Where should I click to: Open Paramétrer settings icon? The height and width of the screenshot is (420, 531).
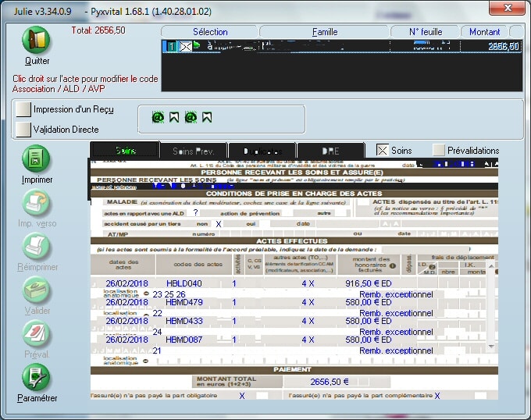[37, 377]
